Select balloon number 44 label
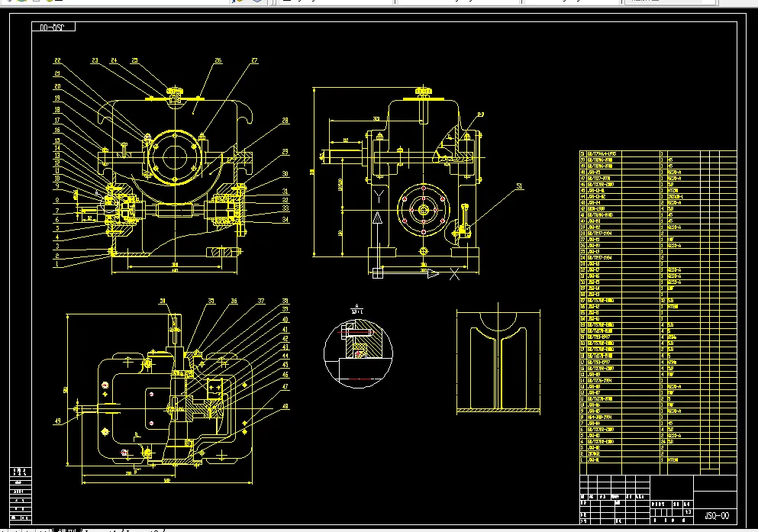This screenshot has width=758, height=532. [x=285, y=356]
